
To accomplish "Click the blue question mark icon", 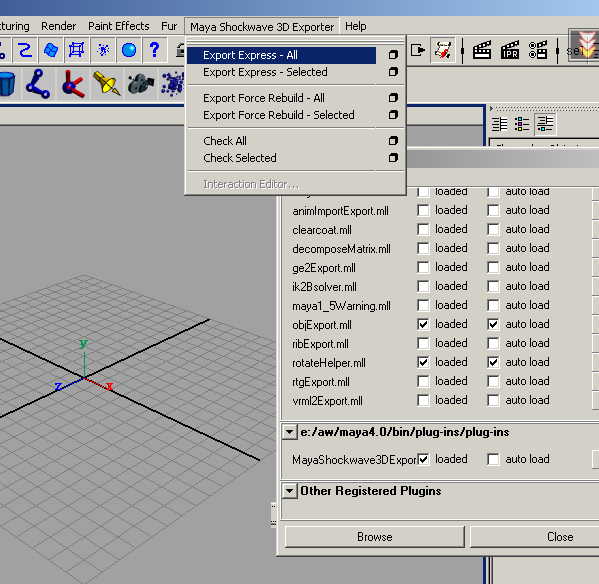I will tap(154, 50).
